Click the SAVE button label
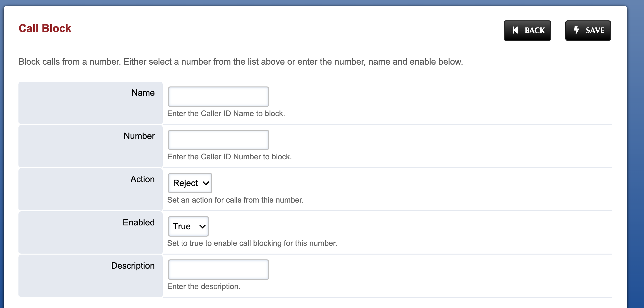Viewport: 644px width, 308px height. (x=595, y=31)
